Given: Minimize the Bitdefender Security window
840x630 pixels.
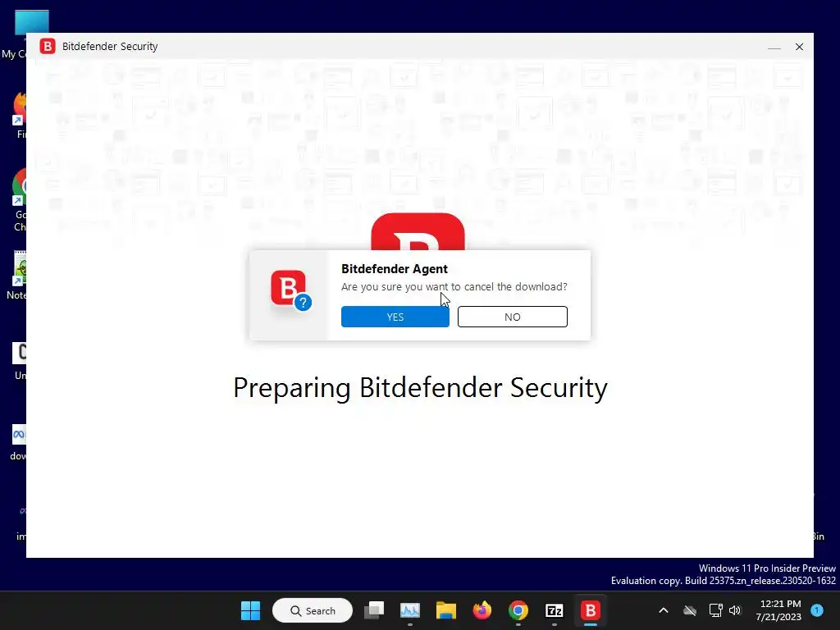Looking at the screenshot, I should [774, 47].
